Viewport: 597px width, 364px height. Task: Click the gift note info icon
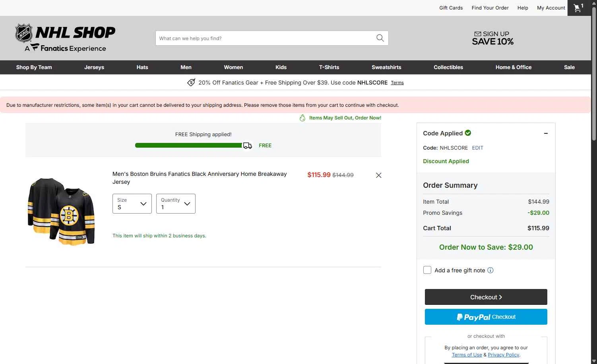(490, 270)
